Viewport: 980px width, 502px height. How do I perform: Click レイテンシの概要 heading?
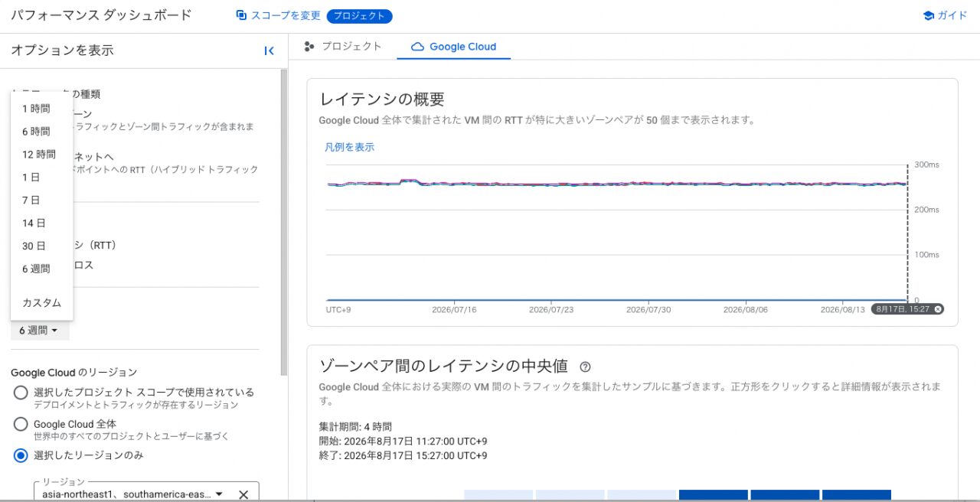coord(382,99)
